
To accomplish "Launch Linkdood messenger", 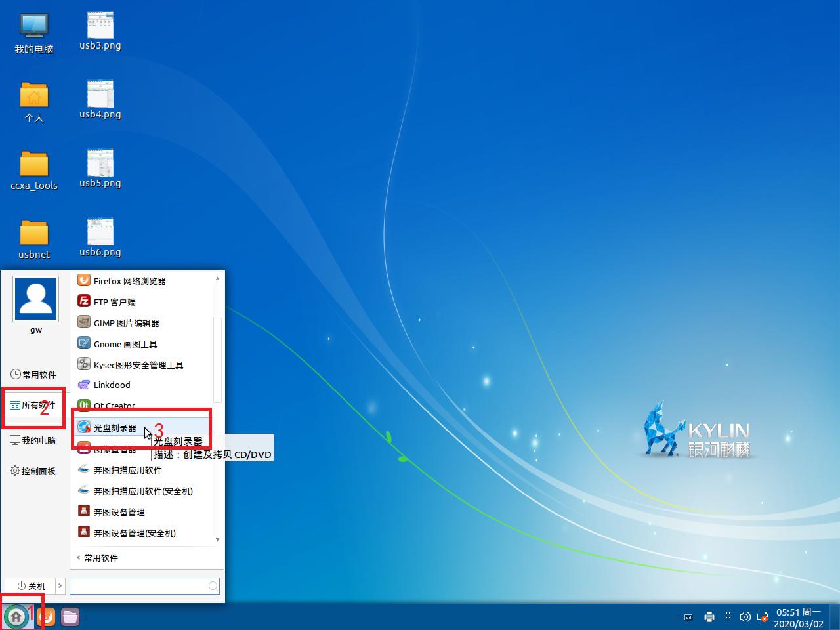I will [112, 385].
